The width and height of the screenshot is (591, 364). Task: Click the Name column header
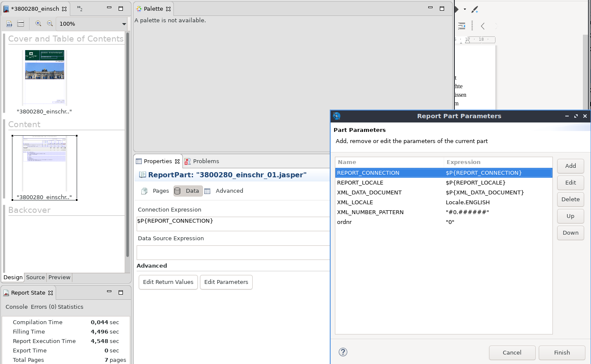(x=390, y=162)
